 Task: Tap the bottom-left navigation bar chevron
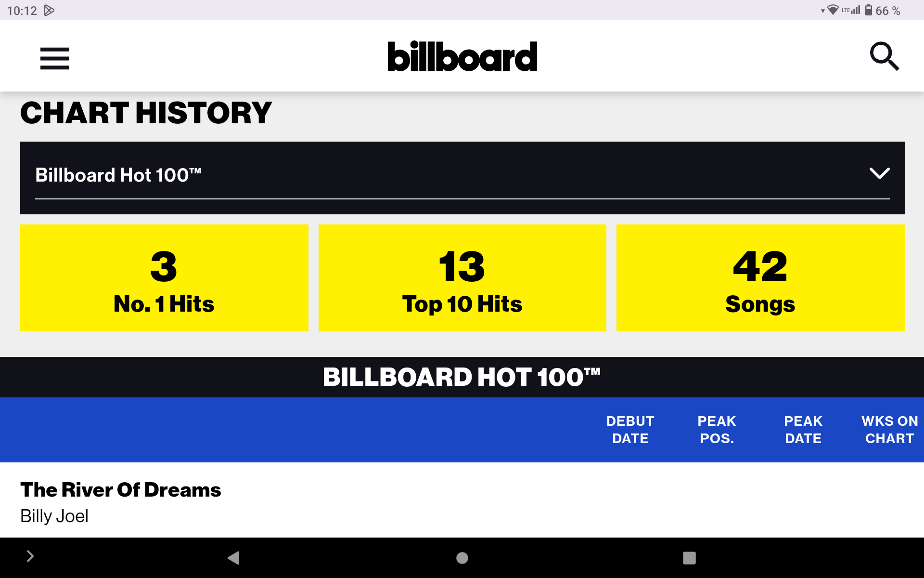[30, 556]
